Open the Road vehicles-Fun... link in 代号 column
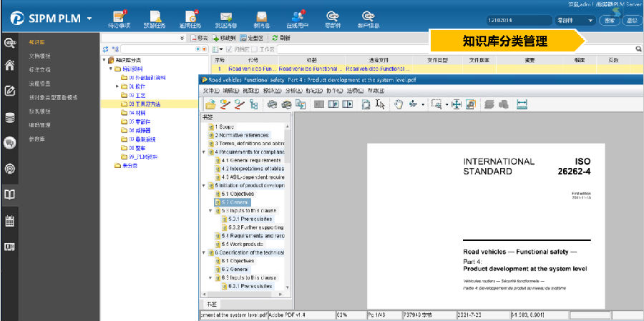The width and height of the screenshot is (644, 321). coord(253,69)
